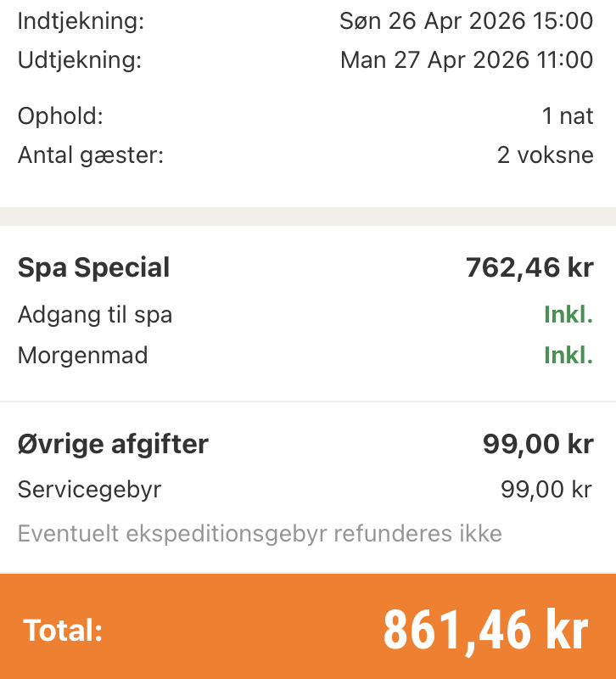This screenshot has width=616, height=679.
Task: Click the green Inkl. beside Adgang til spa
Action: click(568, 315)
